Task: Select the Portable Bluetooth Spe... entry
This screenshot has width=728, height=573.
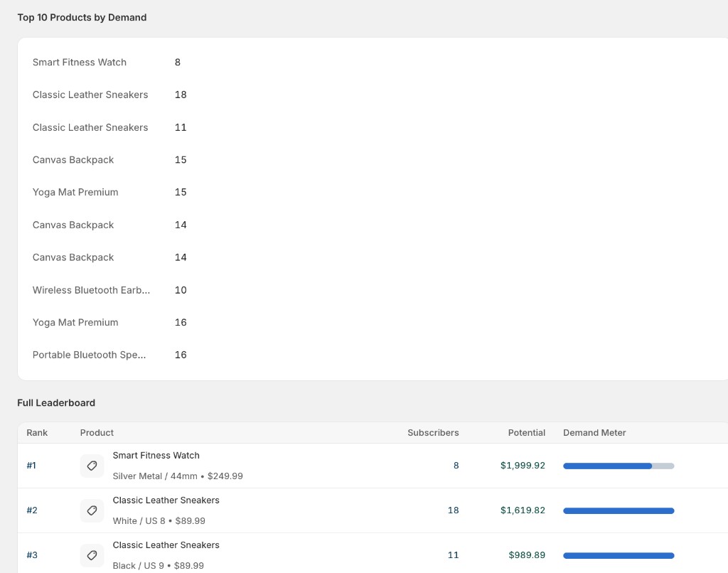Action: click(89, 355)
